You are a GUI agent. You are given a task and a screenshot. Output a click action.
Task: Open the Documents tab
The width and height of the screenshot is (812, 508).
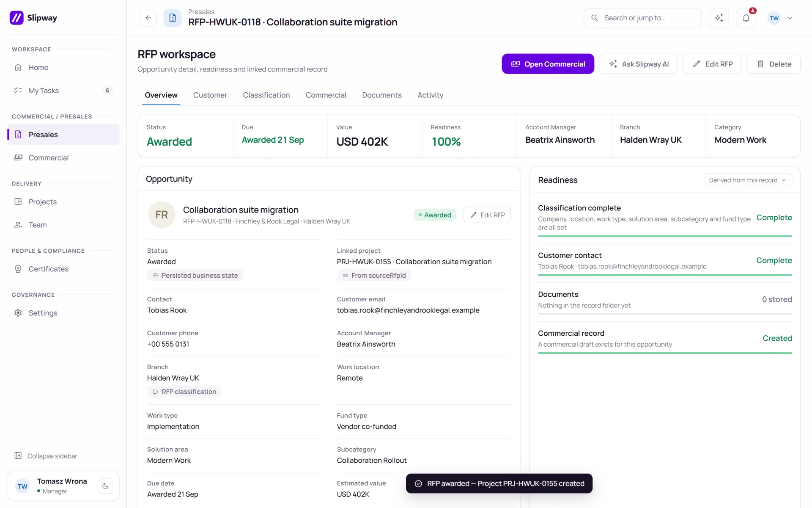pyautogui.click(x=382, y=95)
